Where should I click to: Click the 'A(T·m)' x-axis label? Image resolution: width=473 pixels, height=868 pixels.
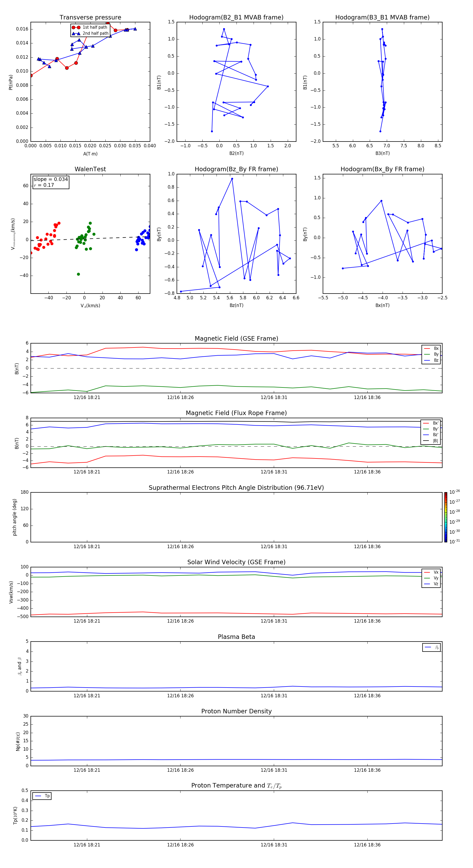click(90, 154)
